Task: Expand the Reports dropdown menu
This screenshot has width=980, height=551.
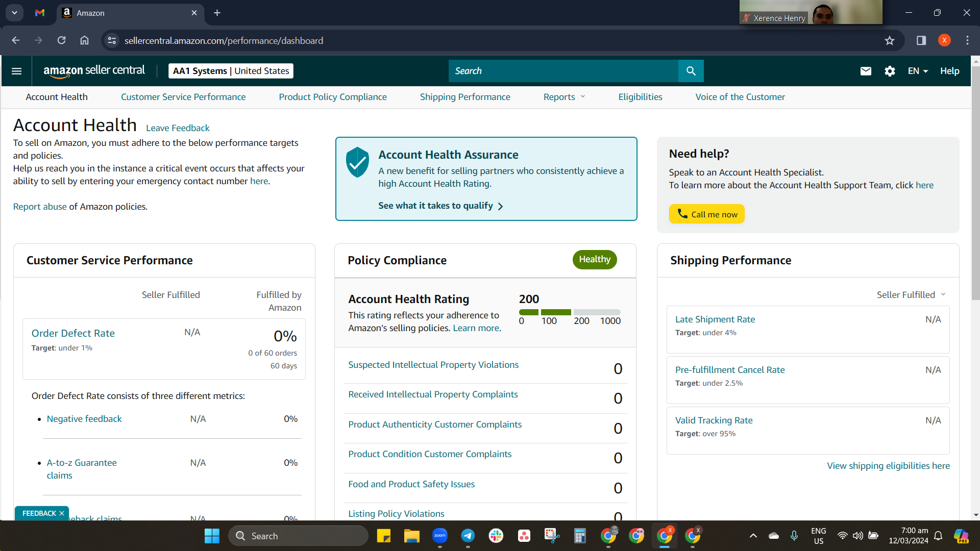Action: (564, 97)
